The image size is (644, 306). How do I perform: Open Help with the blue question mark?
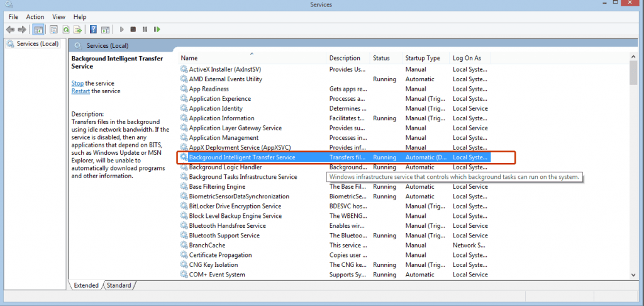click(93, 30)
